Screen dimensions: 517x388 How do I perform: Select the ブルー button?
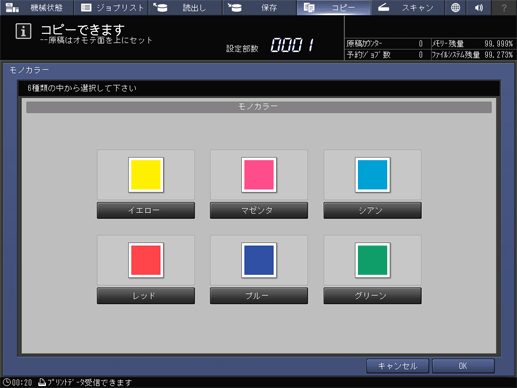259,296
